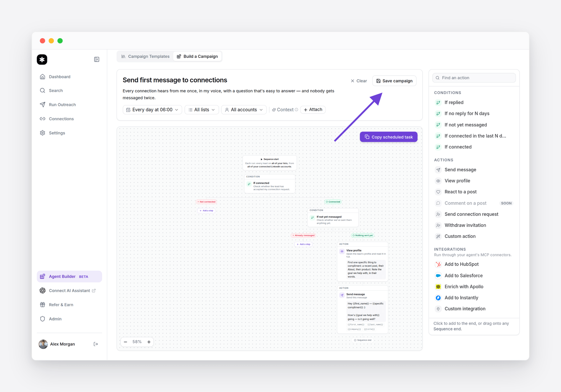Collapse the sidebar panel icon

coord(97,60)
